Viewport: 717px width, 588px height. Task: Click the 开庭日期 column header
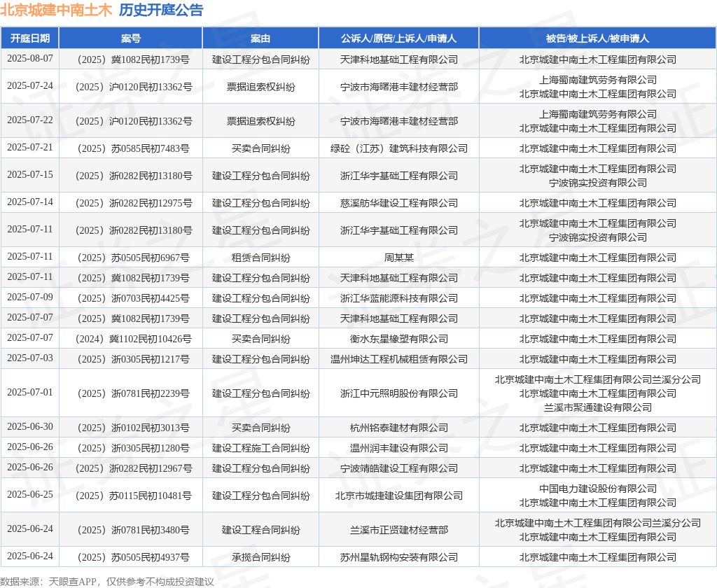click(30, 38)
